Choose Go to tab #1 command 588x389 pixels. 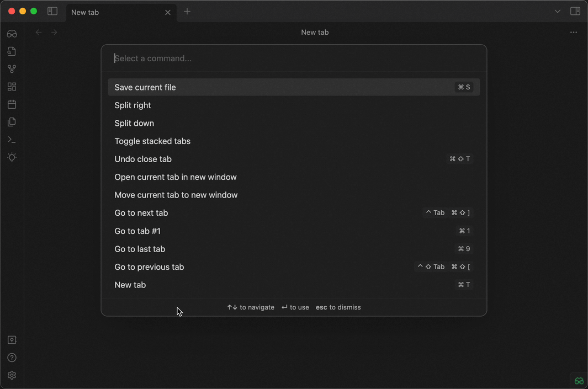coord(294,231)
